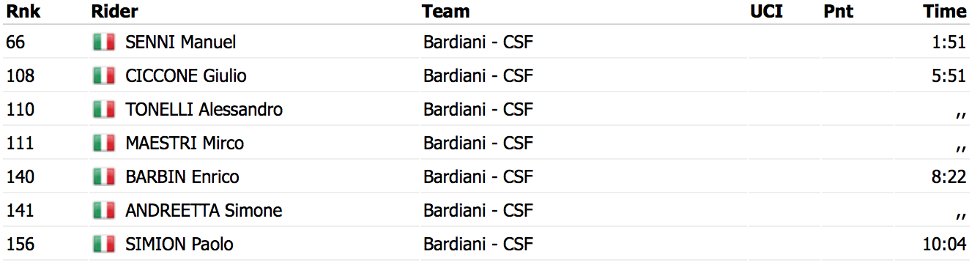Image resolution: width=980 pixels, height=265 pixels.
Task: Open MAESTRI Mirco rider link
Action: (185, 143)
